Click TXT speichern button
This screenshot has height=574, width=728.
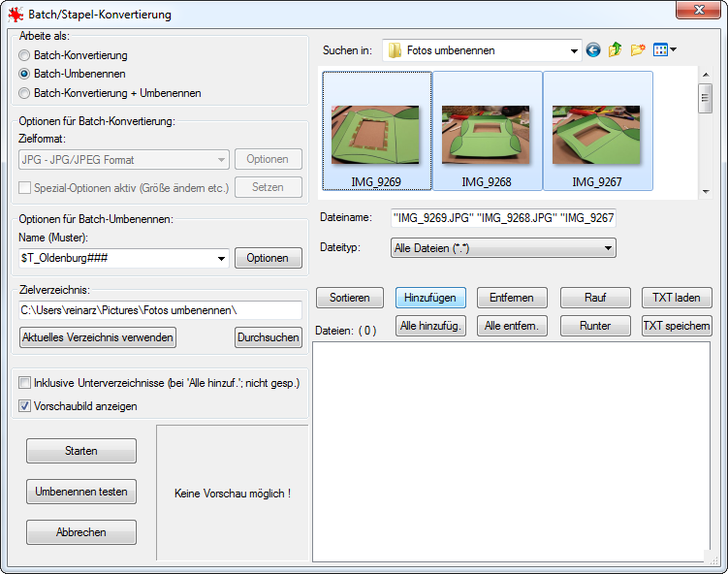click(x=677, y=326)
